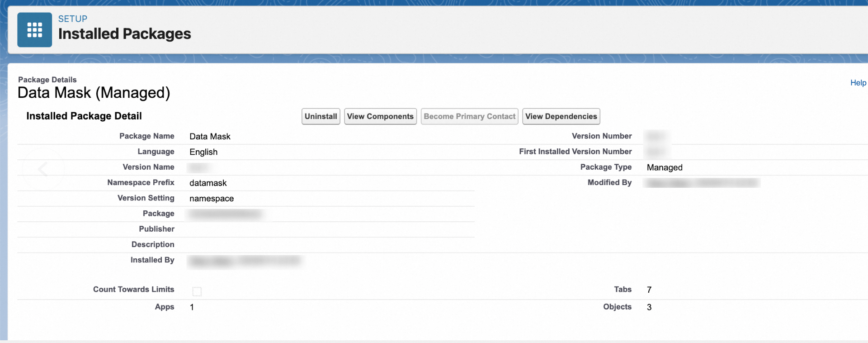The width and height of the screenshot is (868, 343).
Task: Click the Tabs count value 7
Action: [649, 290]
